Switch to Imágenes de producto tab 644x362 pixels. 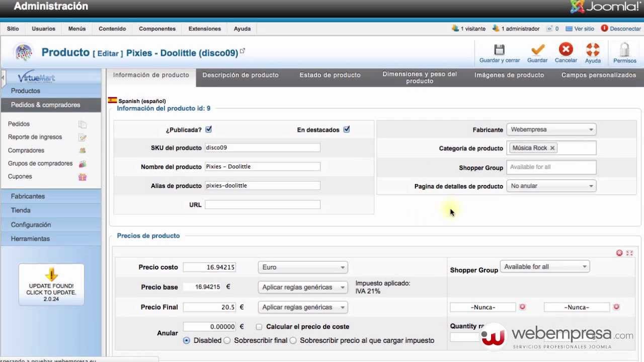point(509,75)
